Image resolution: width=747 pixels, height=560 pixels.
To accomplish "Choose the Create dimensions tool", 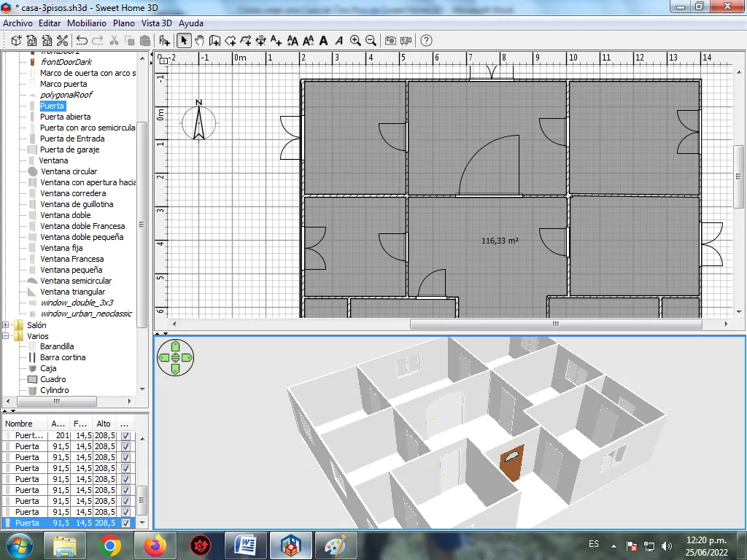I will point(260,41).
